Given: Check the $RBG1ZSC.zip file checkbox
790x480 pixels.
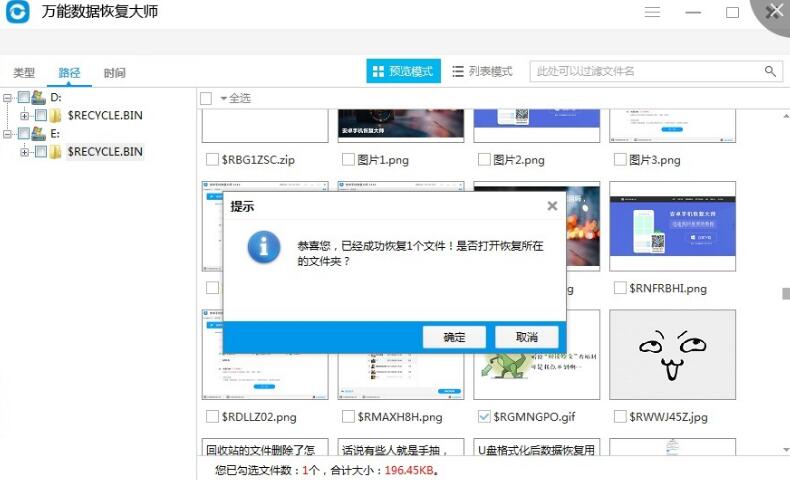Looking at the screenshot, I should (212, 160).
